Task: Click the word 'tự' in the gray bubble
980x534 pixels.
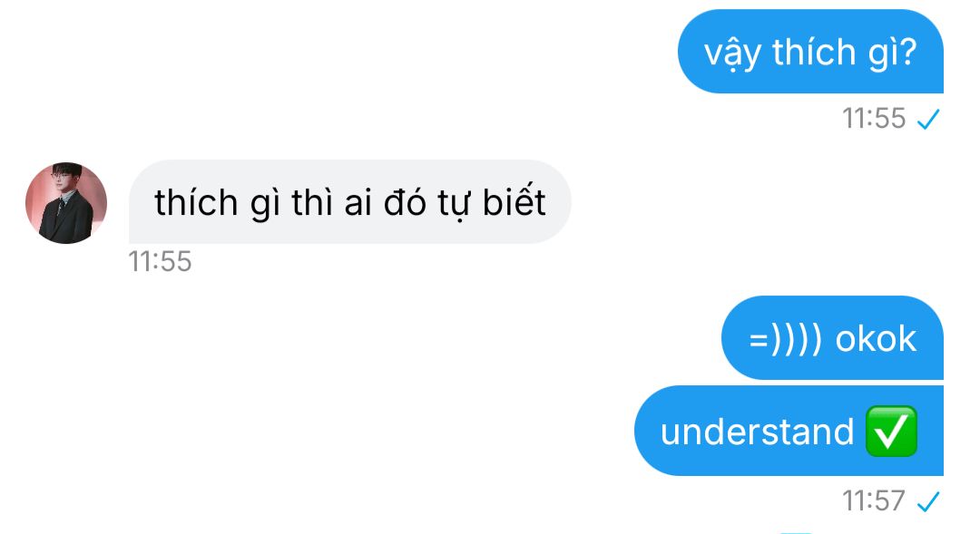Action: (x=454, y=204)
